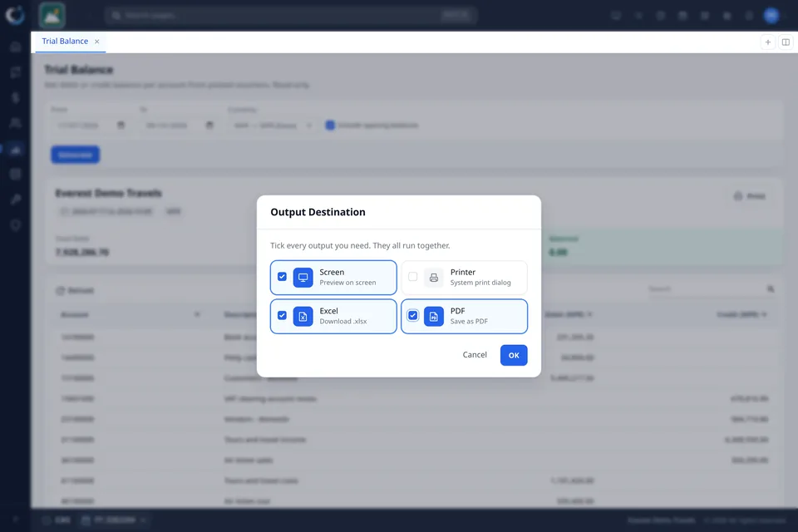The width and height of the screenshot is (798, 532).
Task: Confirm output with OK button
Action: click(514, 355)
